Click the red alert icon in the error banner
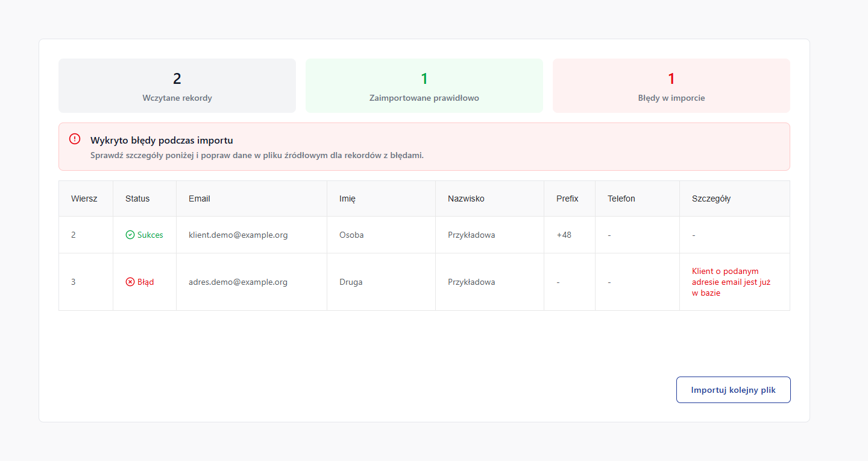868x461 pixels. pyautogui.click(x=75, y=139)
